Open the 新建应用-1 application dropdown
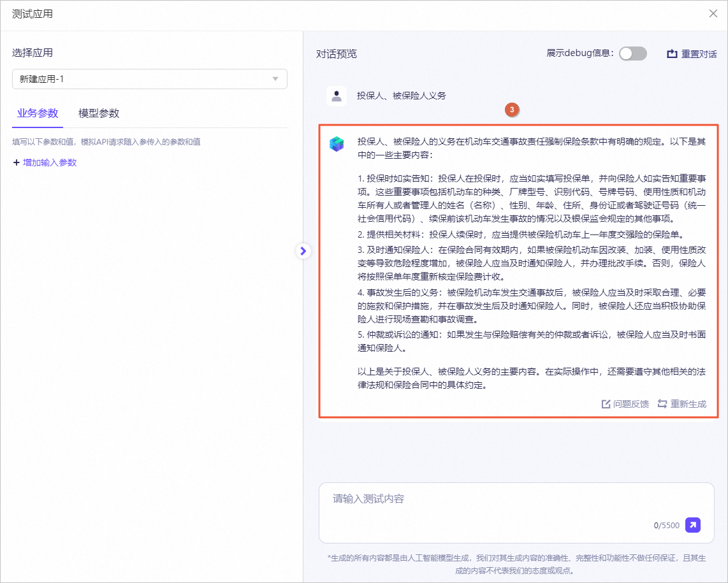 coord(150,79)
